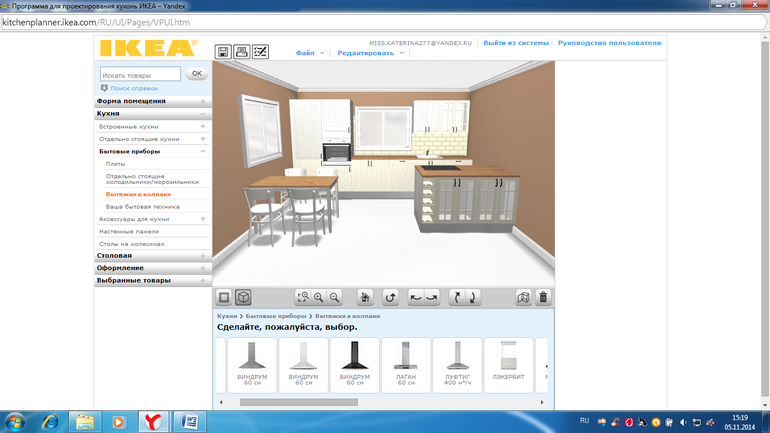Select Плиты in appliances list
The image size is (770, 433).
116,163
